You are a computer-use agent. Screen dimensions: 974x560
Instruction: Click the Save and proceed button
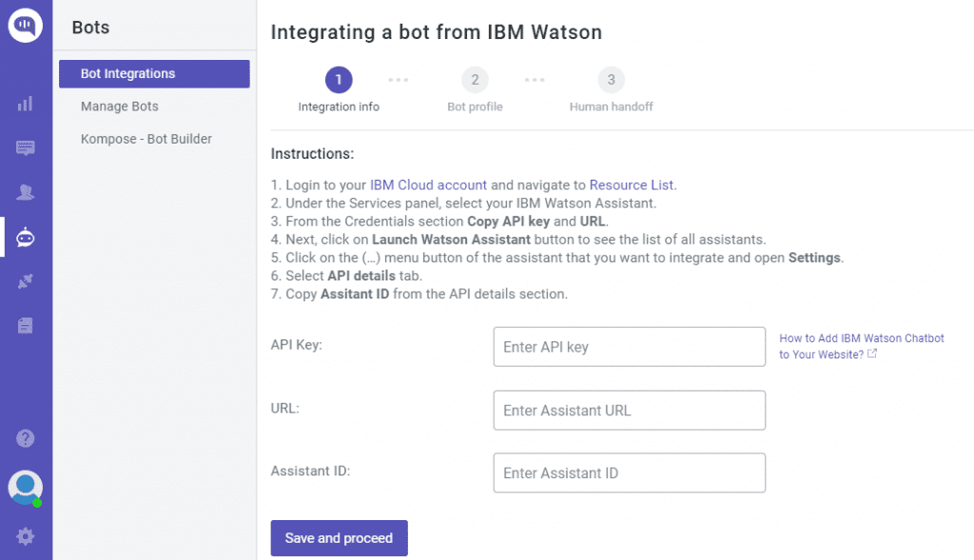(x=340, y=538)
